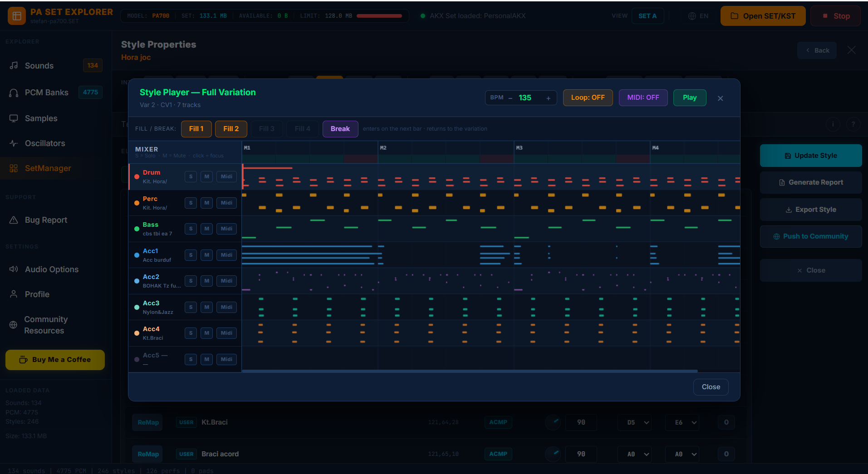868x474 pixels.
Task: Open Audio Options speaker icon
Action: 14,269
